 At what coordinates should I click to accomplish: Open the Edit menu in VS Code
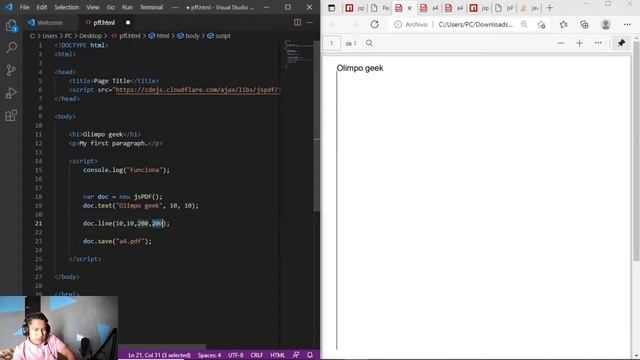pos(42,7)
